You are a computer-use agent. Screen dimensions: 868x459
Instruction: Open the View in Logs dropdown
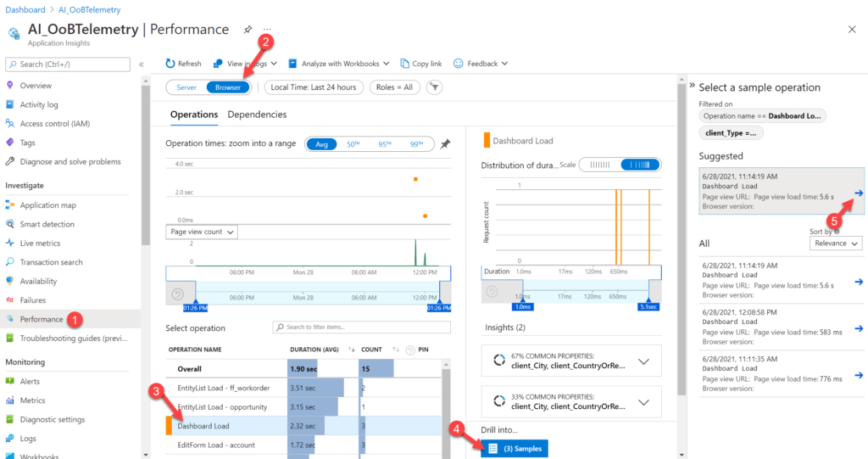coord(245,64)
